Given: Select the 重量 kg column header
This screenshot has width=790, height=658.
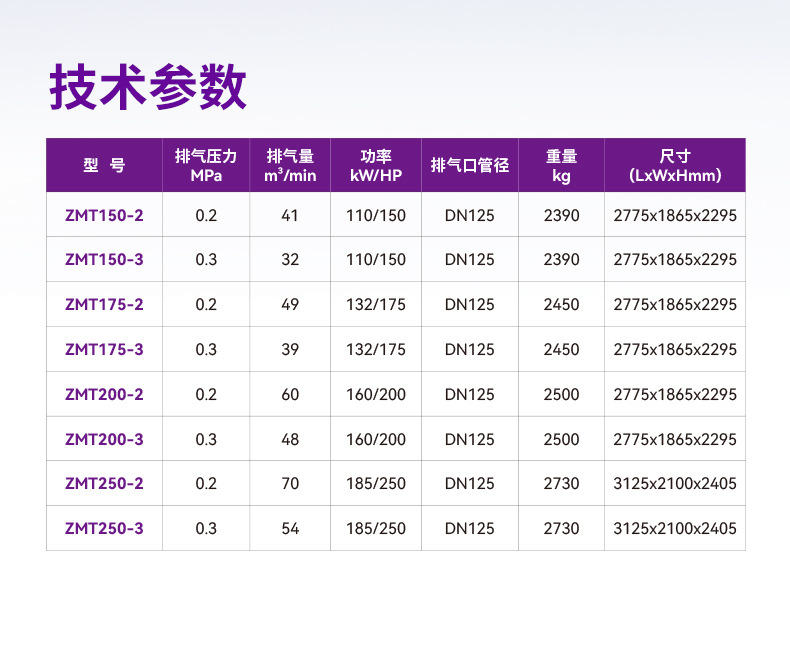Looking at the screenshot, I should [x=561, y=165].
